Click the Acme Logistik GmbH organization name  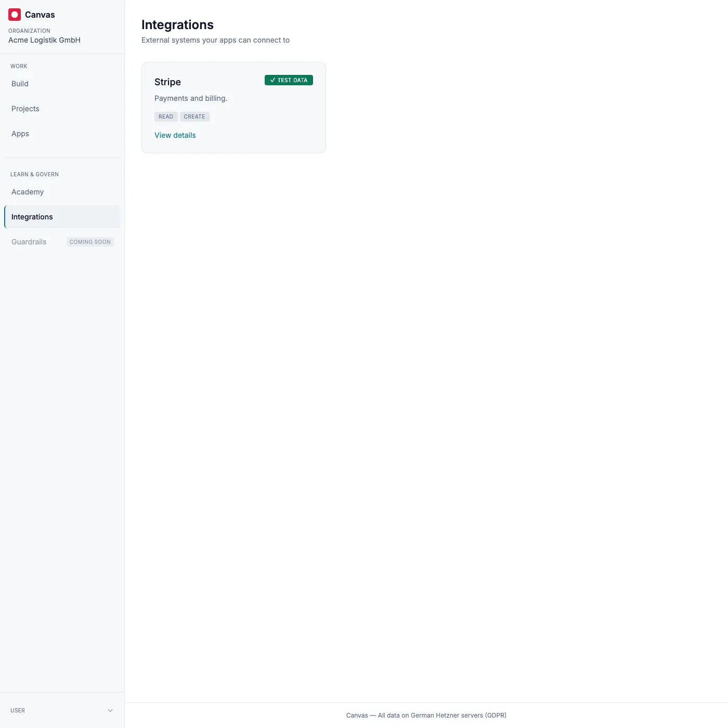tap(44, 40)
